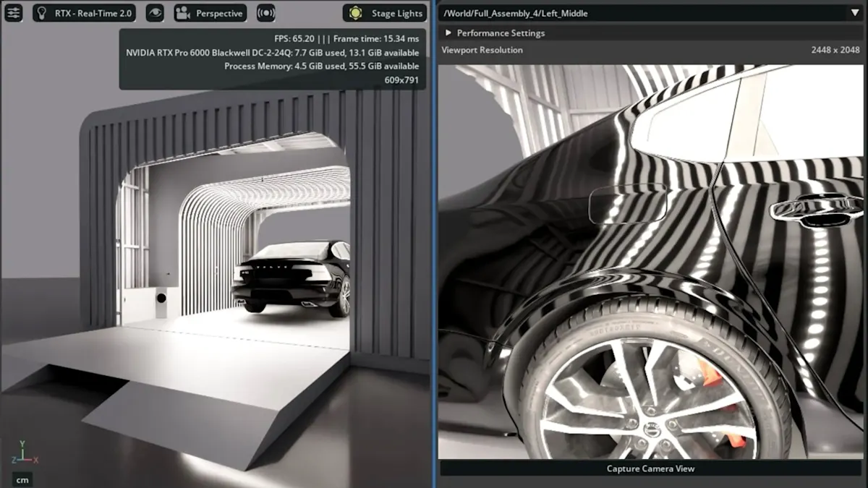Open viewport settings sliders icon
This screenshot has height=488, width=868.
point(14,13)
